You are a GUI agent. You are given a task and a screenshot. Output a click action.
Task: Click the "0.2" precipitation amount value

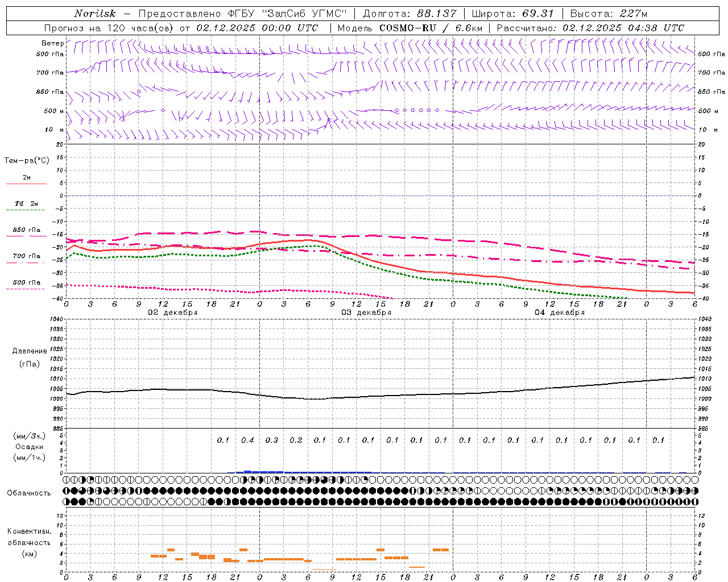(x=296, y=440)
